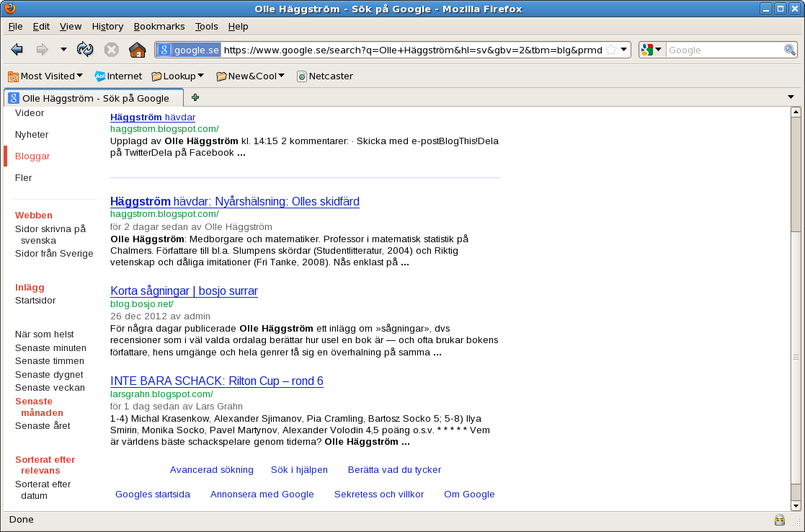Open the Om Google link
This screenshot has width=805, height=532.
click(469, 495)
